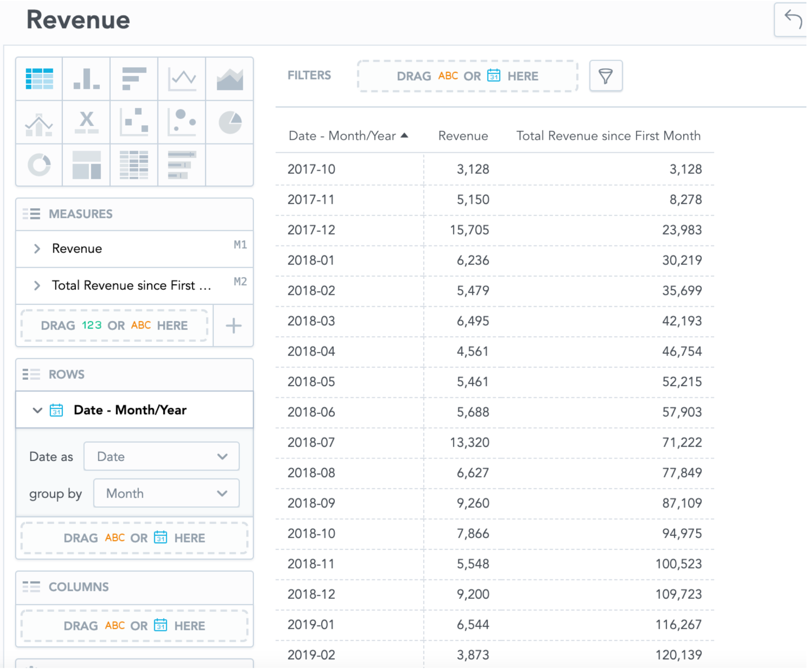Select the combo chart type icon
Image resolution: width=812 pixels, height=670 pixels.
tap(39, 123)
